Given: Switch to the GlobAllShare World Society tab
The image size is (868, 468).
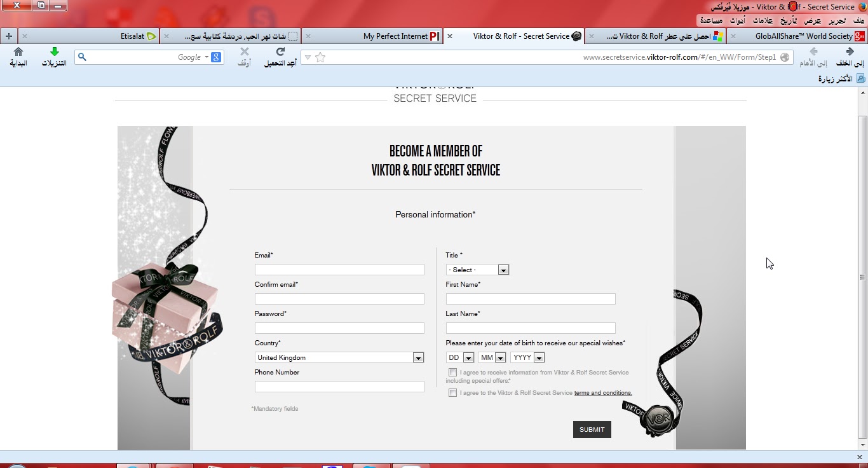Looking at the screenshot, I should tap(797, 36).
